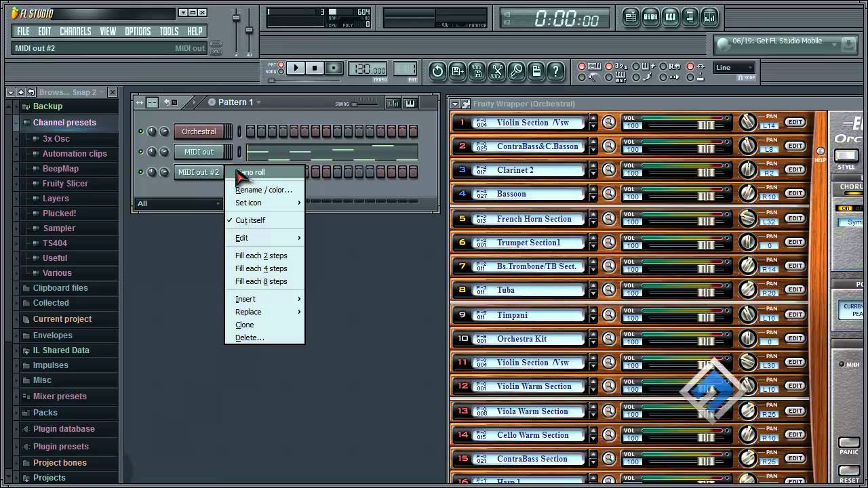Toggle typing keyboard to piano LED

[582, 66]
